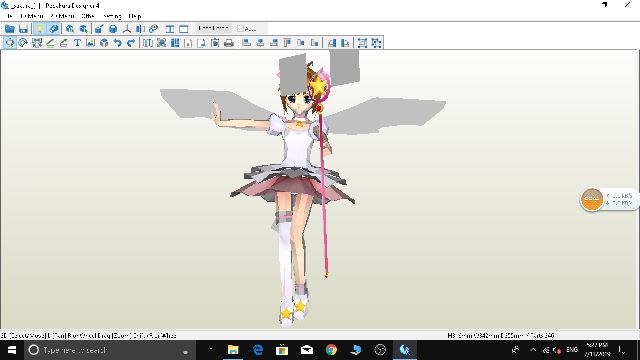Screen dimensions: 640x360
Task: Click the blue cylinder icon in top toolbar
Action: point(113,29)
